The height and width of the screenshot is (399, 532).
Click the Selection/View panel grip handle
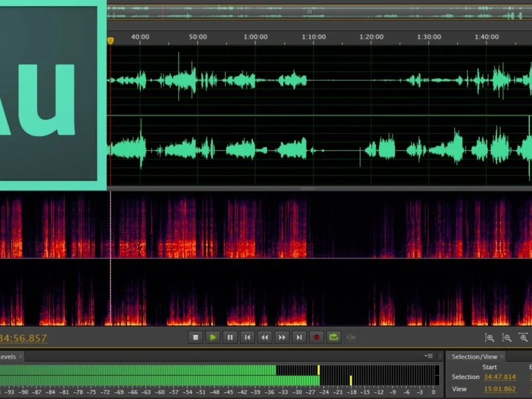click(x=448, y=356)
